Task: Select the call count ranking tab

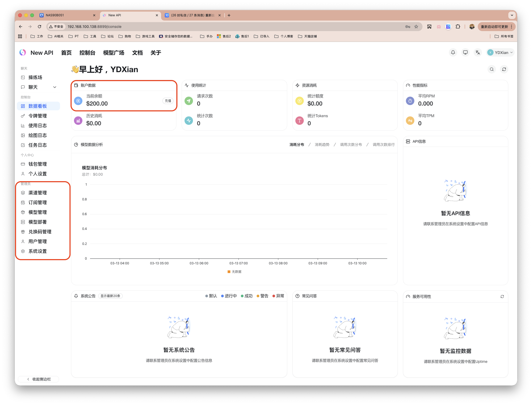Action: pos(384,145)
